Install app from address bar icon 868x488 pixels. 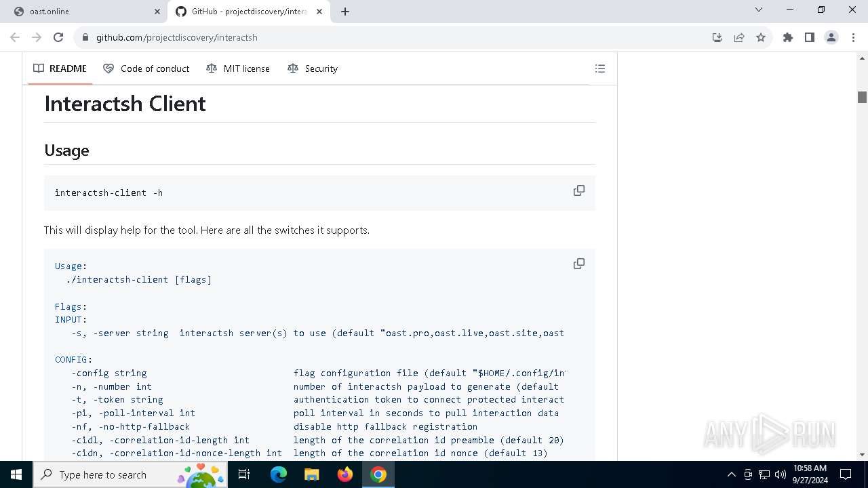click(717, 37)
